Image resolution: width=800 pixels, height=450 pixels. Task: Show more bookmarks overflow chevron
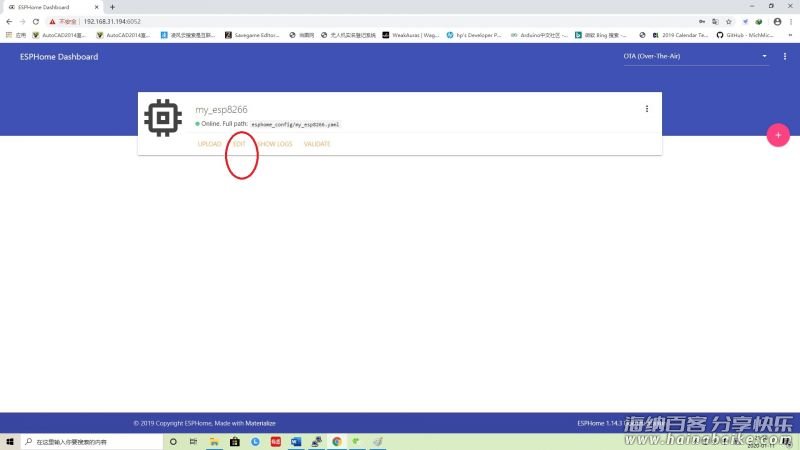point(790,35)
